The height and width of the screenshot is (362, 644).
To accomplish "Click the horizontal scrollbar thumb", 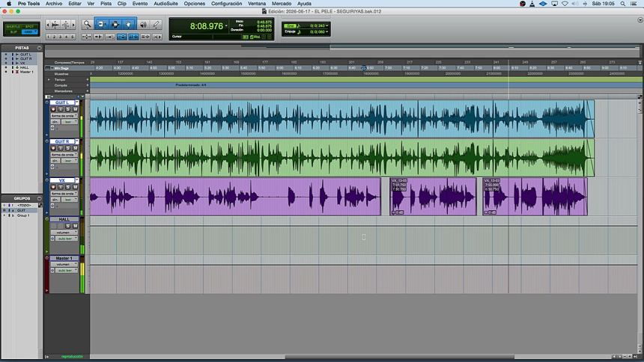I will coord(399,357).
